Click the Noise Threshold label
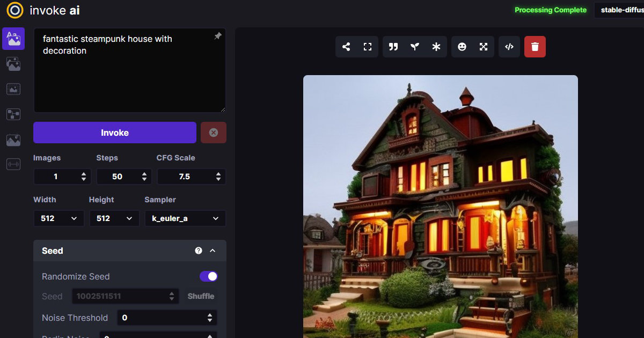 coord(75,318)
